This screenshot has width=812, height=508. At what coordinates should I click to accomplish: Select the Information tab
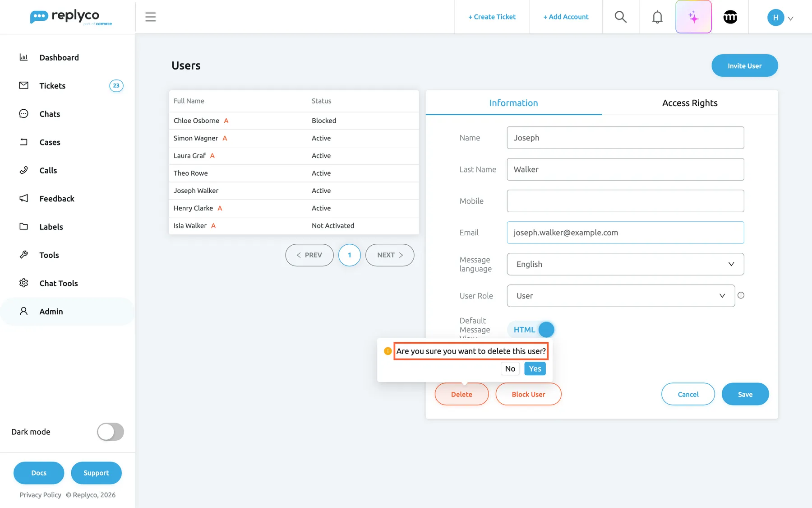[x=514, y=103]
